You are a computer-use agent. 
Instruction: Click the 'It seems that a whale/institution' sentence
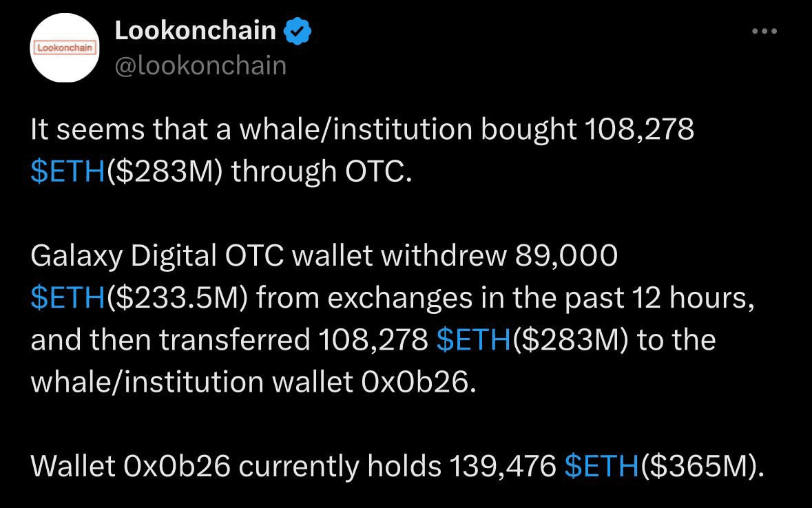click(x=251, y=129)
